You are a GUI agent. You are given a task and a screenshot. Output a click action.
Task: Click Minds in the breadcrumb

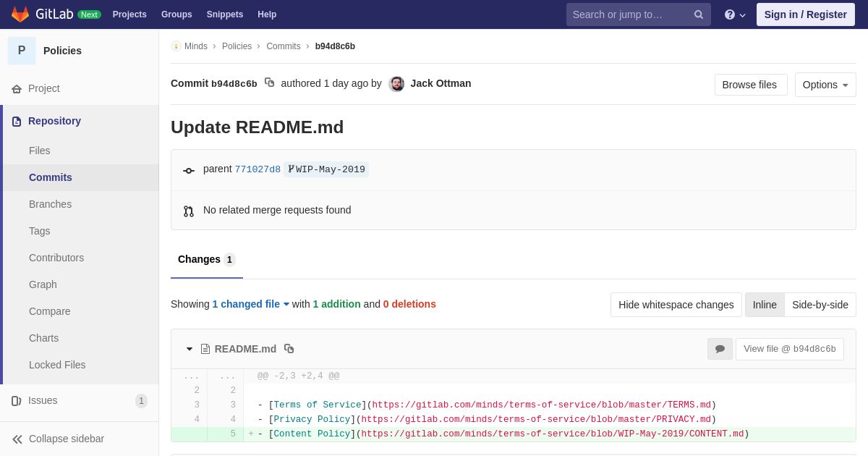(196, 46)
